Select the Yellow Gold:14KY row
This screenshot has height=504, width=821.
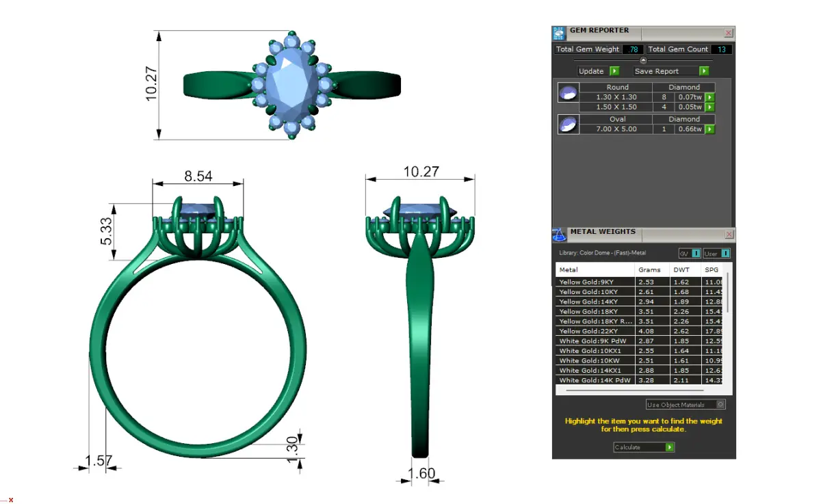[640, 302]
